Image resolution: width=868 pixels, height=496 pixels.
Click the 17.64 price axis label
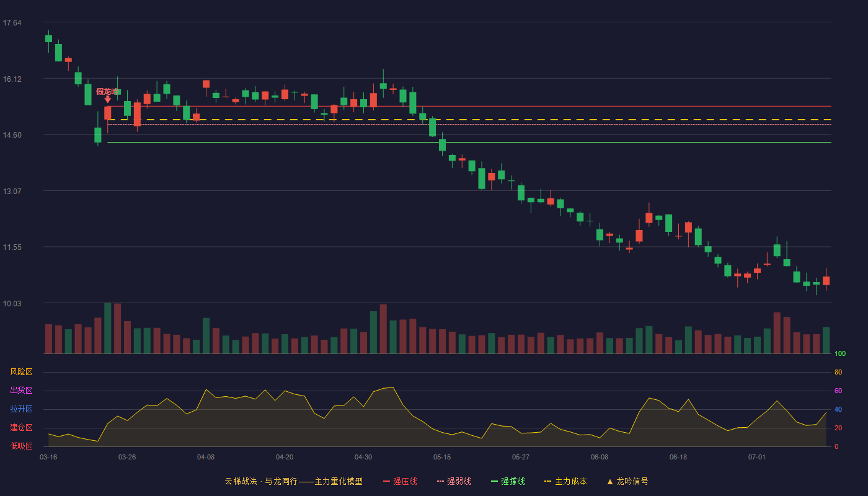click(x=12, y=23)
